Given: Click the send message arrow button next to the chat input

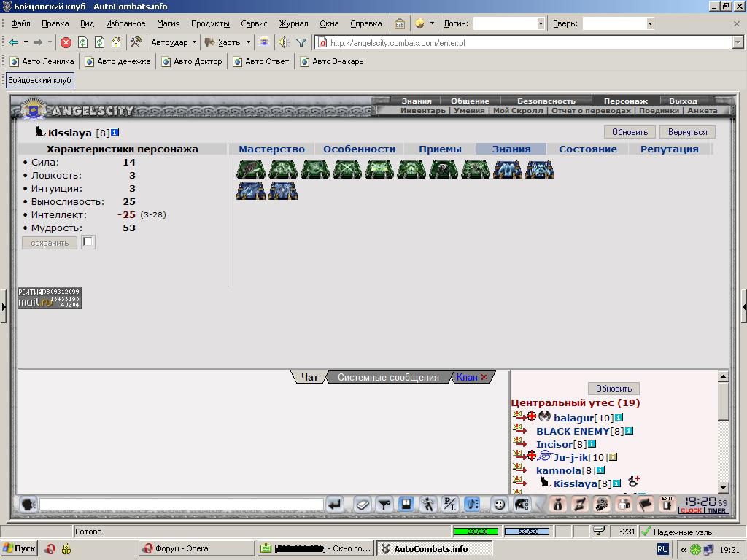Looking at the screenshot, I should coord(336,504).
